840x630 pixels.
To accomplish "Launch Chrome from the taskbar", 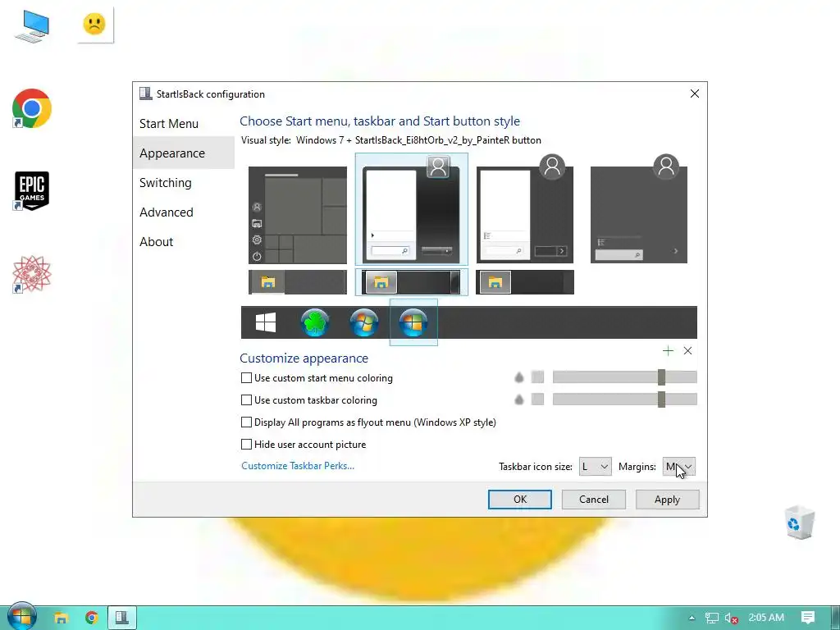I will click(x=92, y=618).
